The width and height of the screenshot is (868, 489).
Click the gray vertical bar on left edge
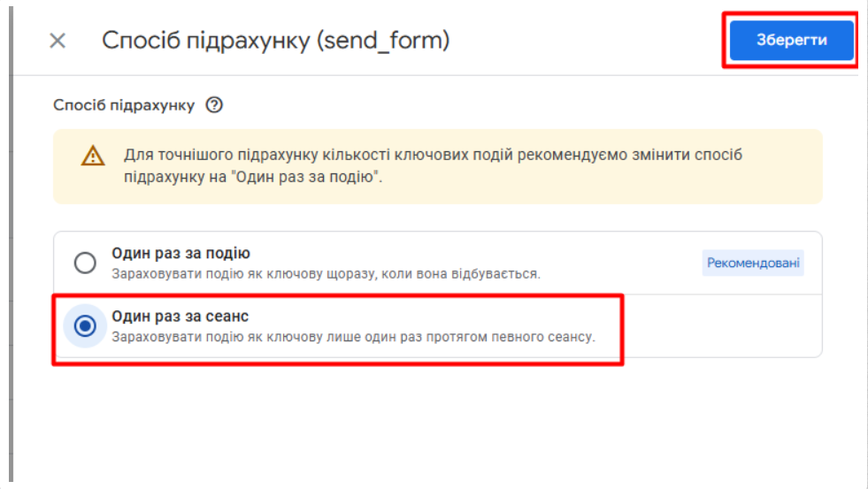tap(12, 244)
